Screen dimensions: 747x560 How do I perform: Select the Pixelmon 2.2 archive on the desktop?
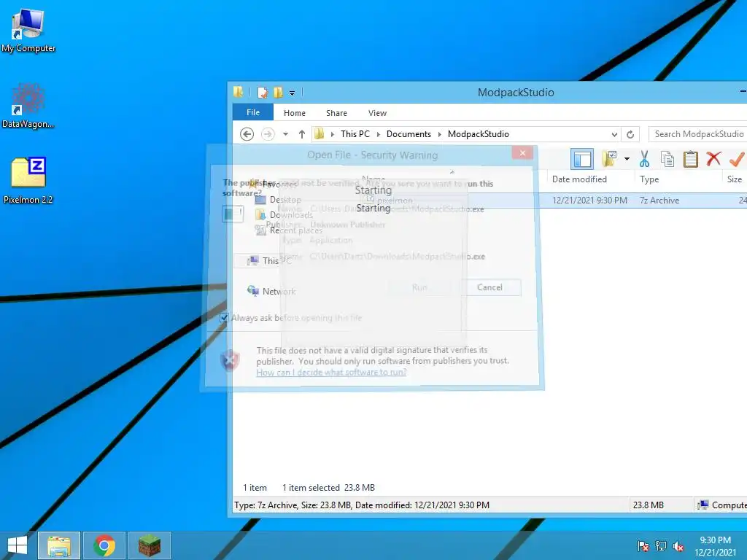coord(28,181)
